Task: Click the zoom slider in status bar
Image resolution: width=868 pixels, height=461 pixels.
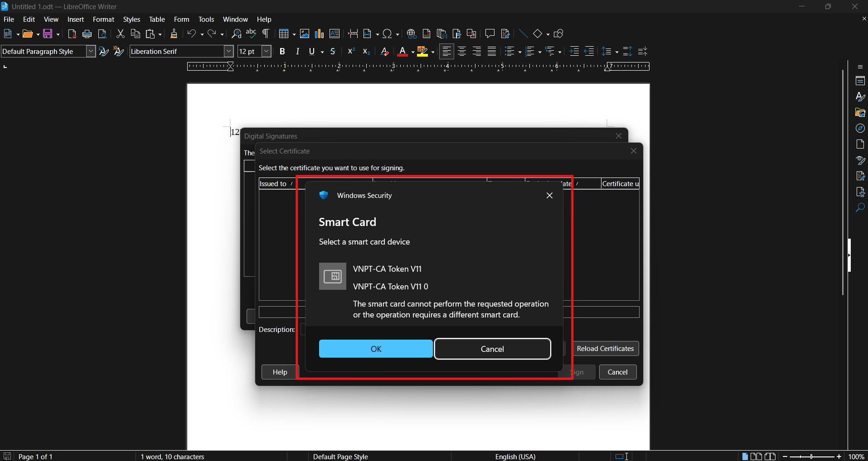Action: 812,456
